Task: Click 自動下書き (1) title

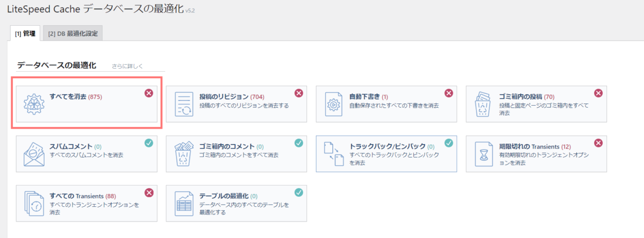Action: pyautogui.click(x=369, y=97)
